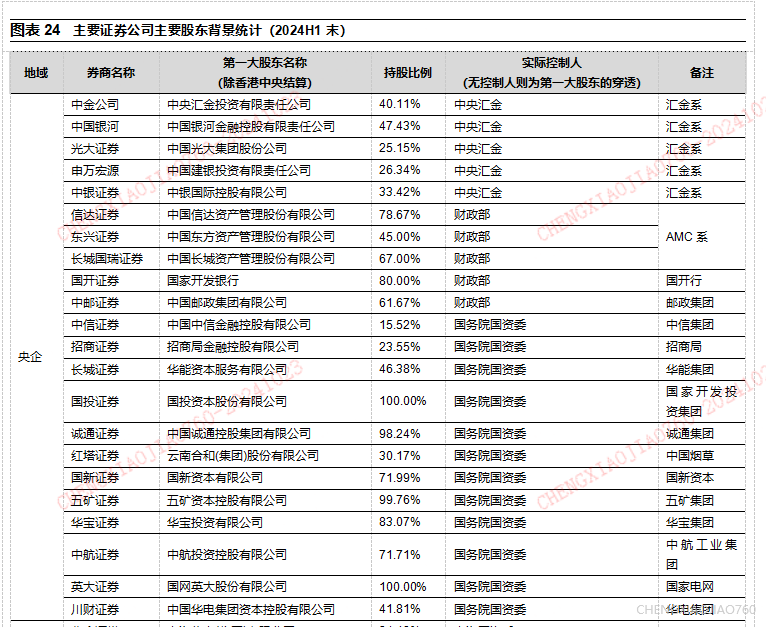
Task: Click the 47.43% holding value
Action: pyautogui.click(x=400, y=126)
